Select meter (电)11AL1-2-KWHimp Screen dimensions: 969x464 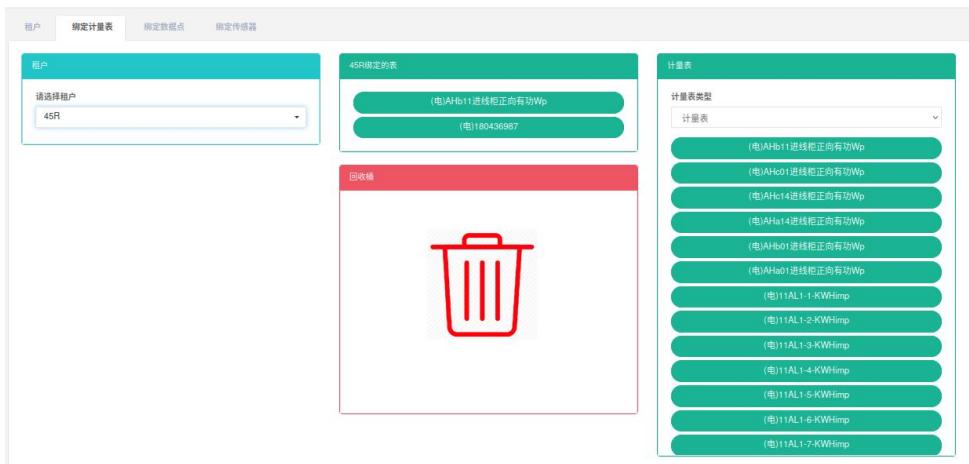(806, 321)
